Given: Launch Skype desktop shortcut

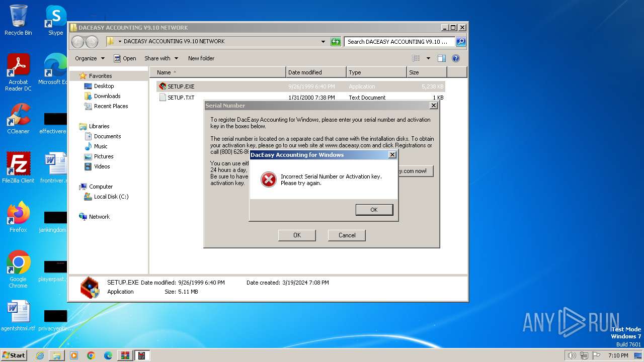Looking at the screenshot, I should pyautogui.click(x=55, y=20).
